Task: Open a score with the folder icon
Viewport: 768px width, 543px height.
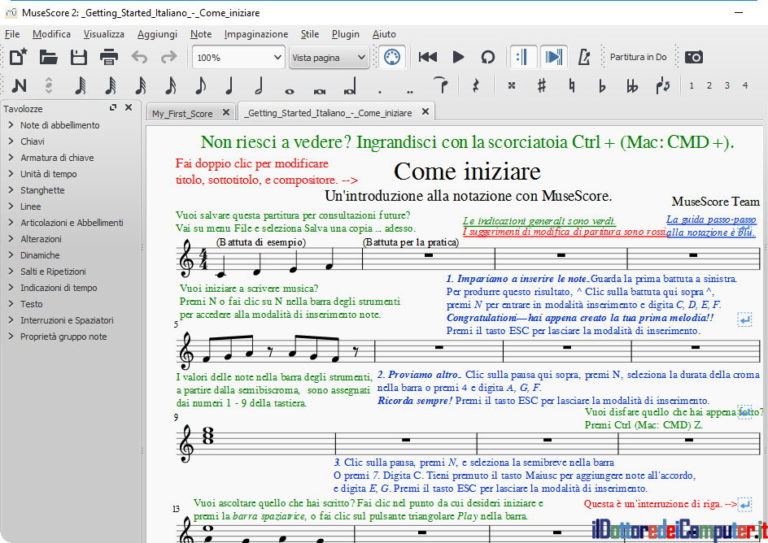Action: coord(48,57)
